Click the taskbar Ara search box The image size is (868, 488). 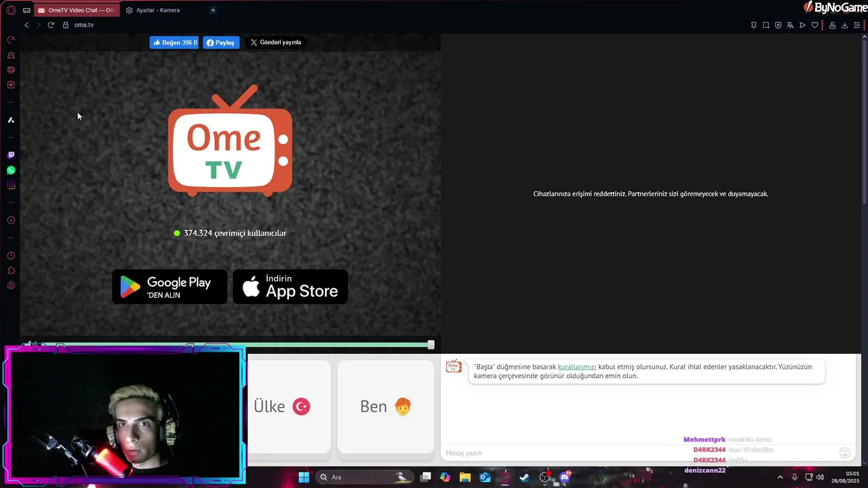click(366, 477)
